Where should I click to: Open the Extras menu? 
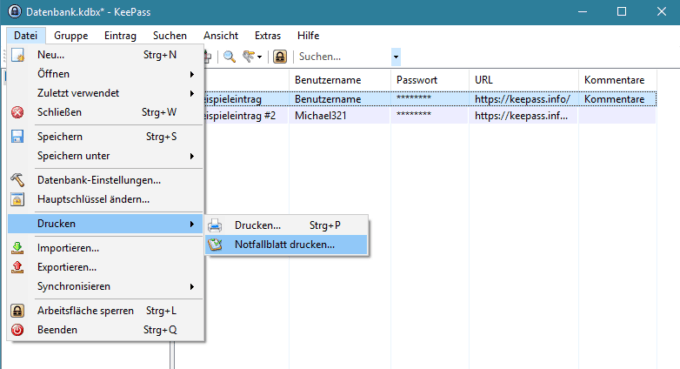(268, 36)
